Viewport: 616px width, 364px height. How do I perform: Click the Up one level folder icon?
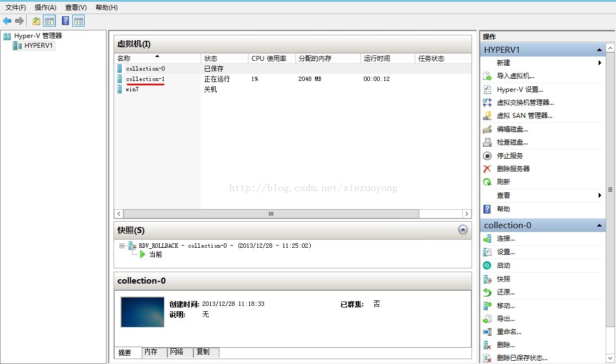click(36, 21)
